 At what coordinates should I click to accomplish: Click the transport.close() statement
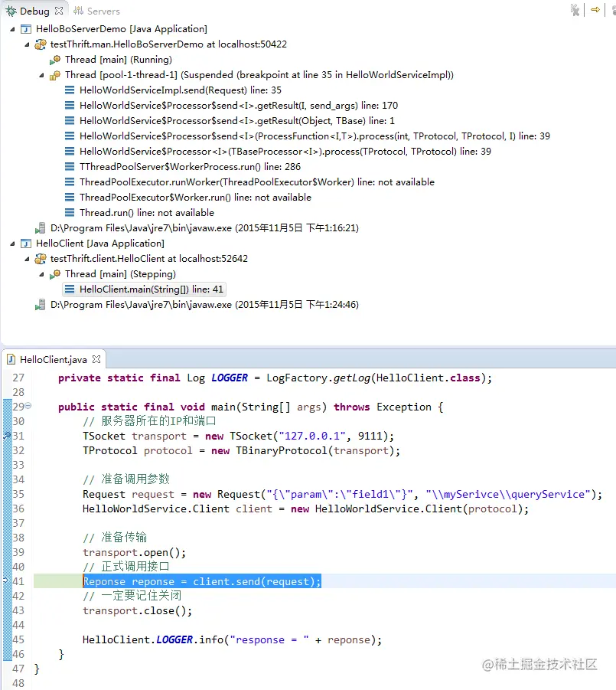click(x=137, y=610)
